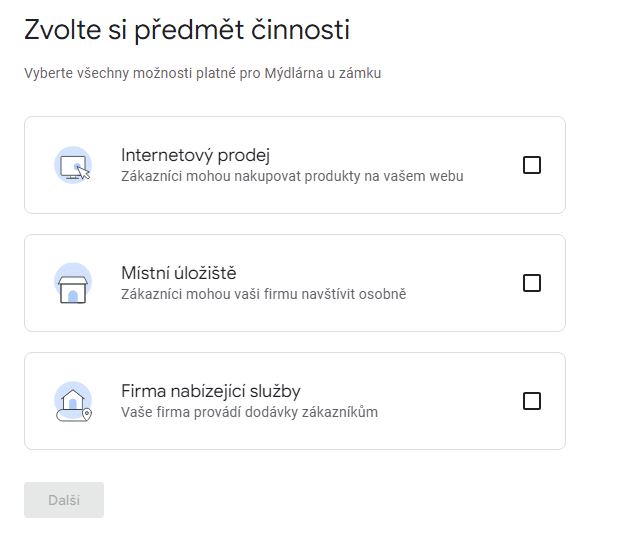This screenshot has height=541, width=631.
Task: Click the storefront icon for Místní úložiště
Action: pyautogui.click(x=73, y=283)
